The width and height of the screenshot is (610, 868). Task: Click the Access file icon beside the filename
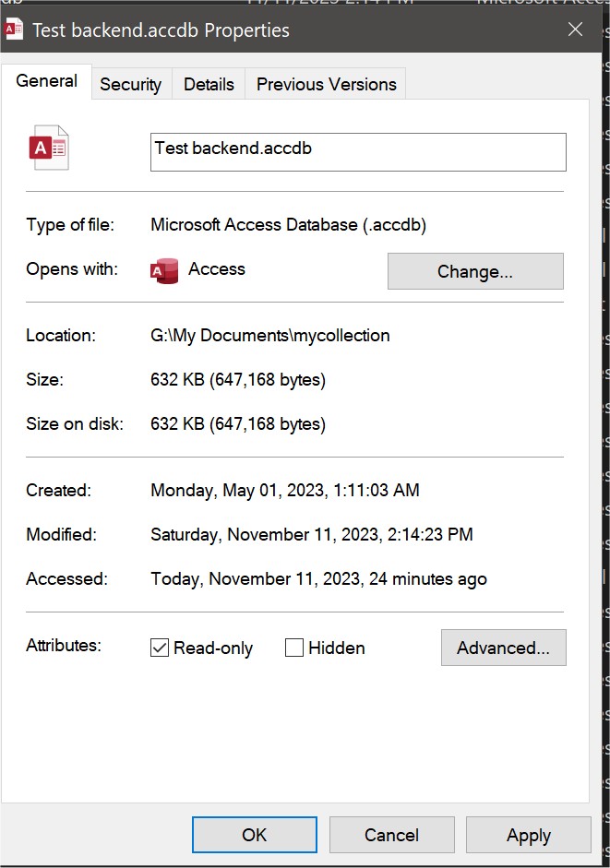coord(49,146)
